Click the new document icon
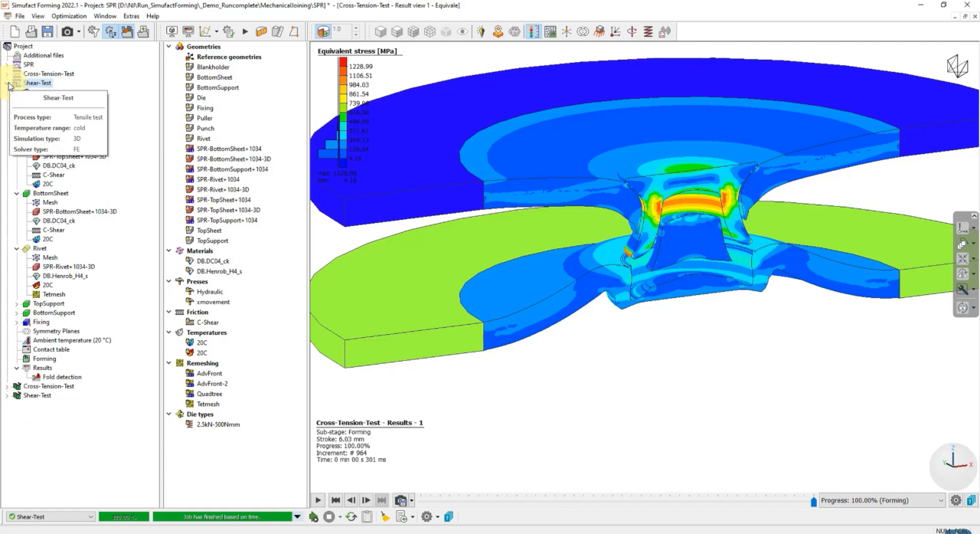 [15, 31]
